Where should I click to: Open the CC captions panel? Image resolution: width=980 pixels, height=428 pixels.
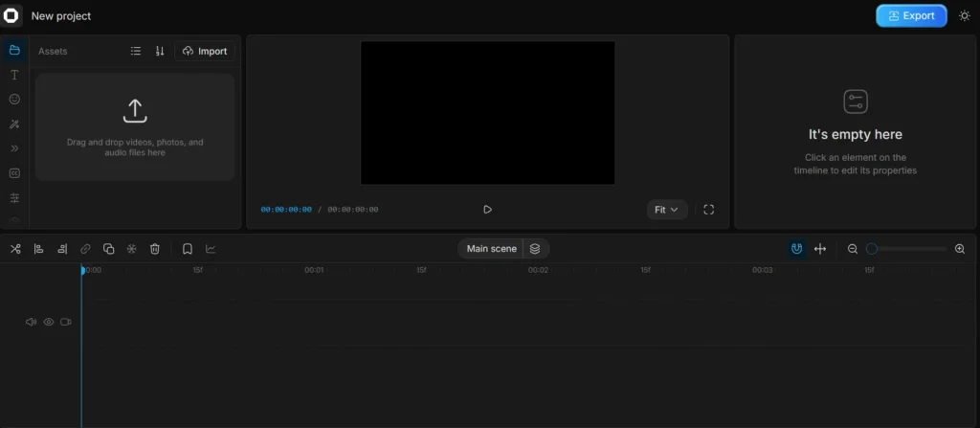pos(14,173)
